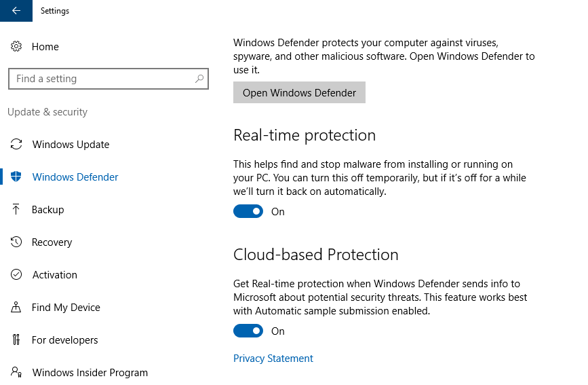Click the magnifier icon in search box
This screenshot has height=385, width=588.
coord(199,79)
